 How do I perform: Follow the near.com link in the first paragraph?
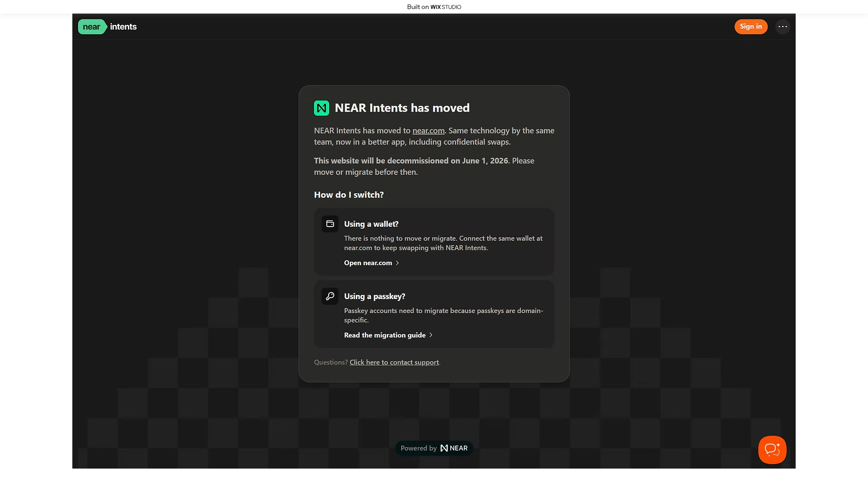pos(429,131)
